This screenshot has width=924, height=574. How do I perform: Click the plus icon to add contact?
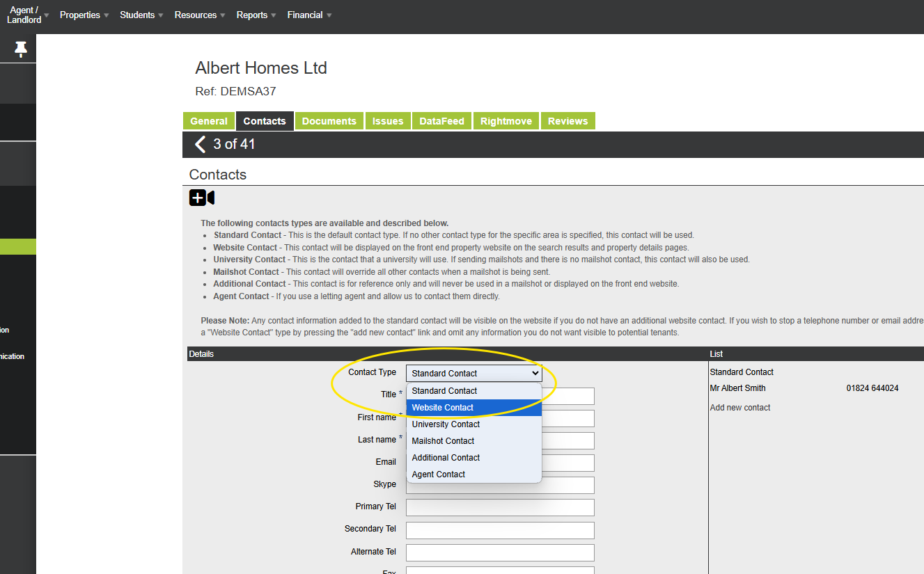[198, 198]
